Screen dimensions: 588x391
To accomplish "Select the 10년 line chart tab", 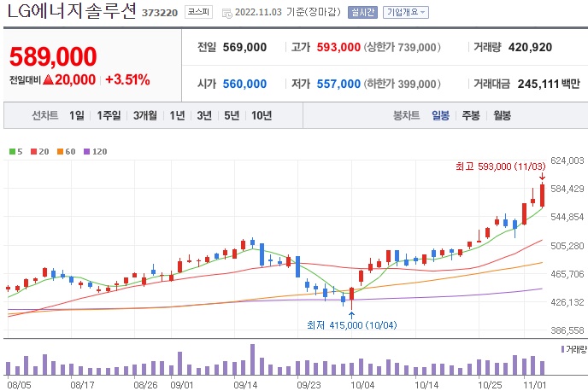I will coord(262,115).
